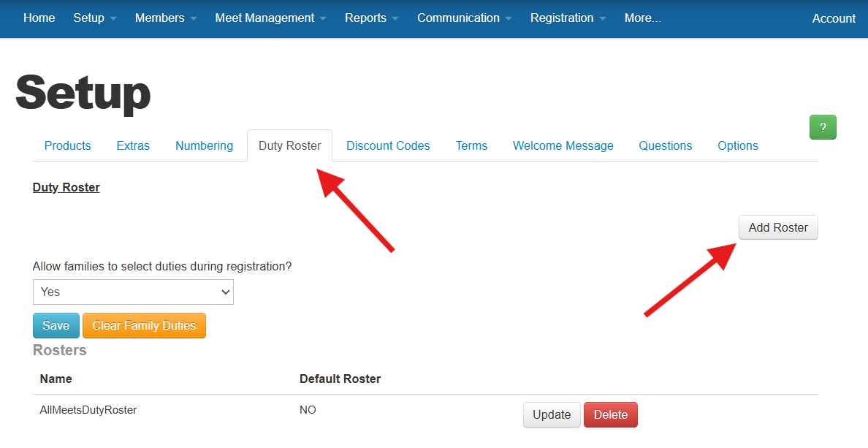Open the Account menu

pos(833,18)
